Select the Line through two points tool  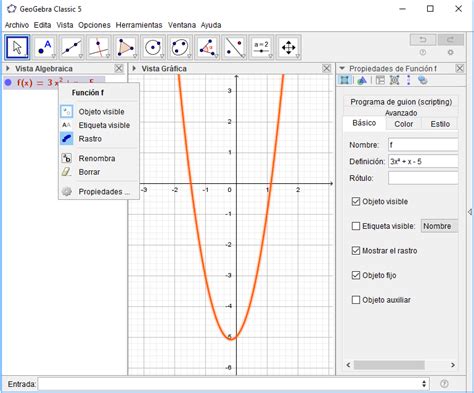(72, 47)
